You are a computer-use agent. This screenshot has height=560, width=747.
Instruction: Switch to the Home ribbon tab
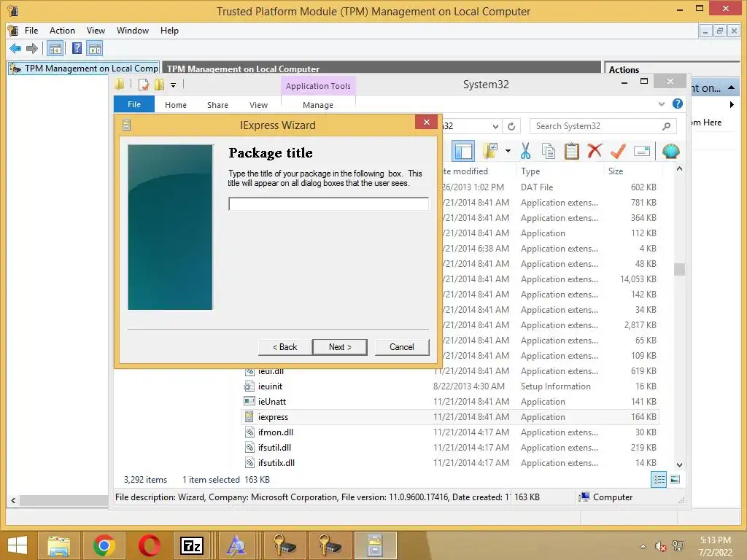click(x=176, y=105)
